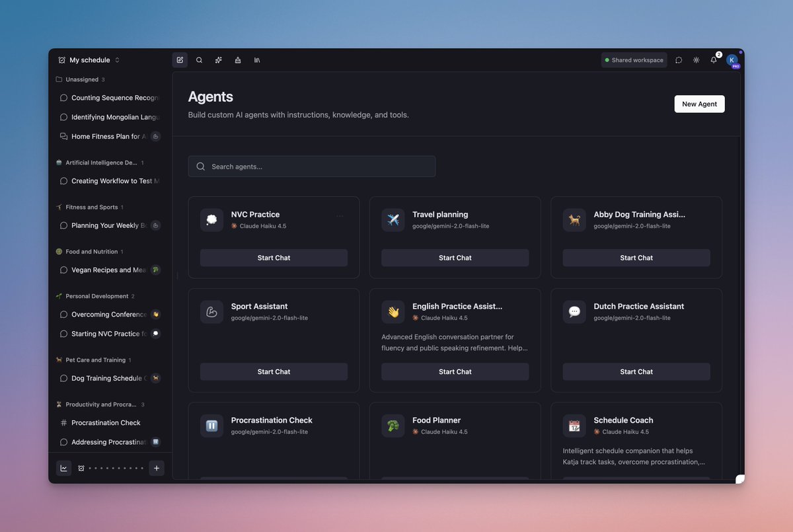
Task: Open notifications bell with badge 2
Action: click(714, 60)
